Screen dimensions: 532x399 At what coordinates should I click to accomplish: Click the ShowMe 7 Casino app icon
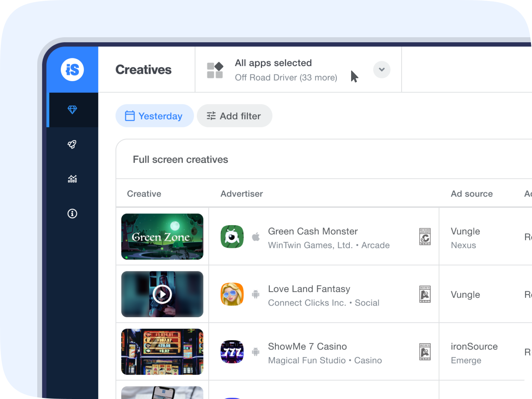pos(232,352)
